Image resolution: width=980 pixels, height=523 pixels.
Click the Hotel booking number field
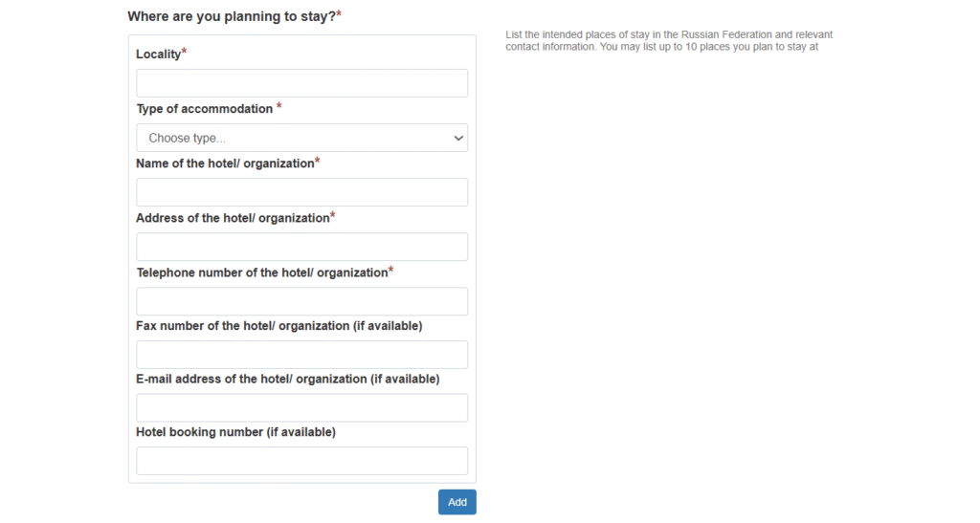pyautogui.click(x=301, y=461)
